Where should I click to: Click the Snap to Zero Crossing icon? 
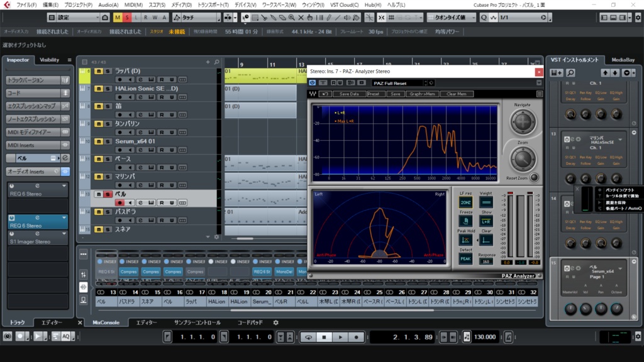(369, 18)
